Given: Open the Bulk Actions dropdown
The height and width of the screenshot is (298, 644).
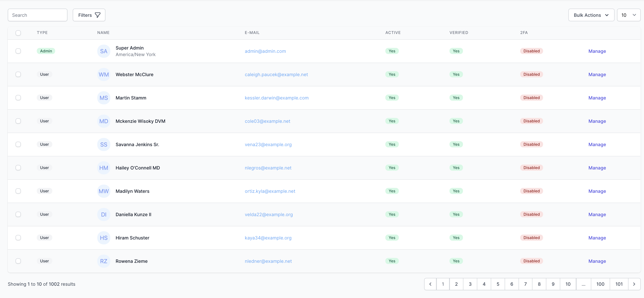Looking at the screenshot, I should point(591,15).
